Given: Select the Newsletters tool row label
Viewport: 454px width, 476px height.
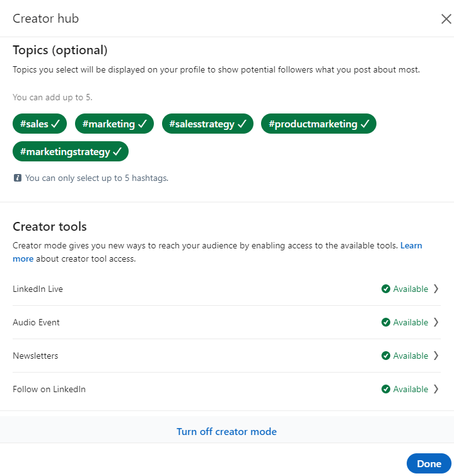Looking at the screenshot, I should [35, 356].
